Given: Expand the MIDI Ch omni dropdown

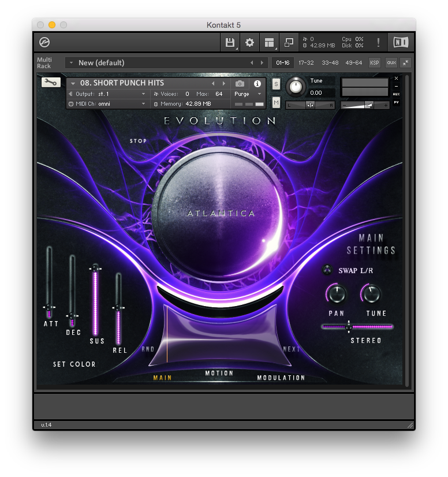Looking at the screenshot, I should point(108,104).
